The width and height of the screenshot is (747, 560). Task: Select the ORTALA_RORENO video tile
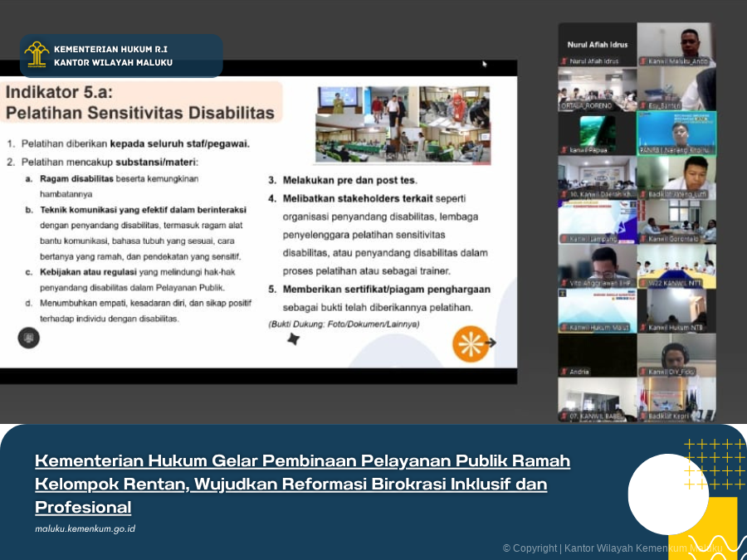coord(598,89)
